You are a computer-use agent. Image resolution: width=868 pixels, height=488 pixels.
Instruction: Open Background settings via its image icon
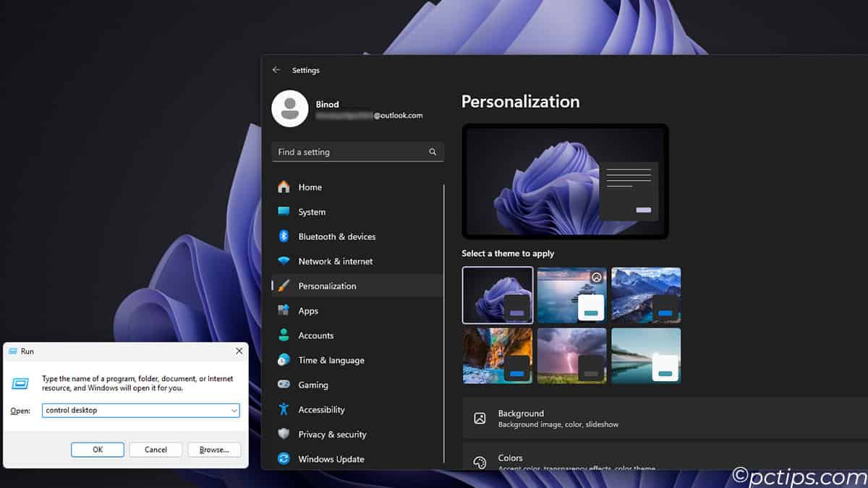[x=480, y=418]
